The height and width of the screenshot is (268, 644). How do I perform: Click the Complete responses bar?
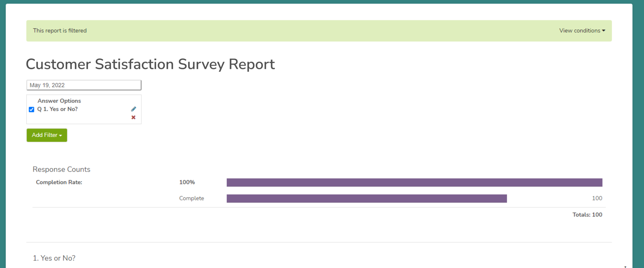pyautogui.click(x=367, y=198)
